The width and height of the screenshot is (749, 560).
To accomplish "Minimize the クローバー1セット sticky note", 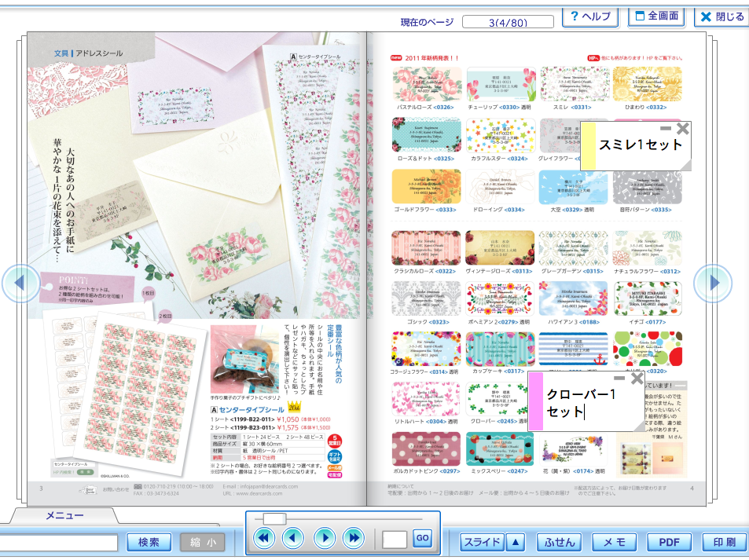I will (x=619, y=378).
